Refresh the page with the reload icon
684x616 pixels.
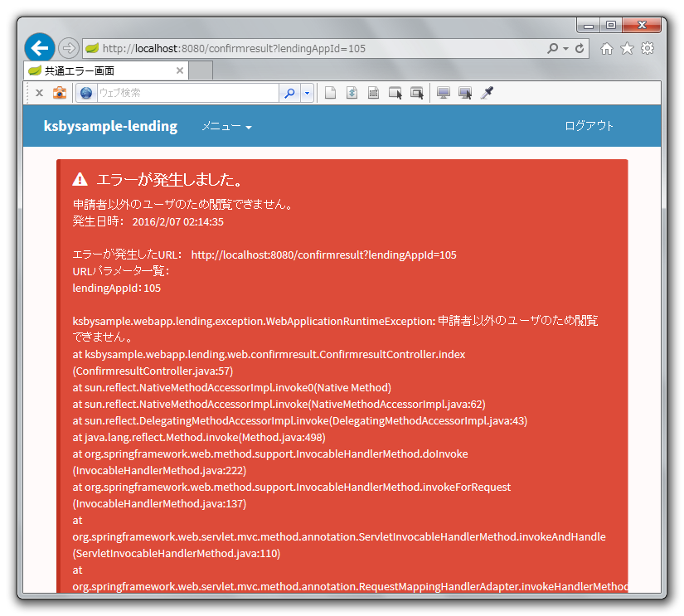(580, 48)
